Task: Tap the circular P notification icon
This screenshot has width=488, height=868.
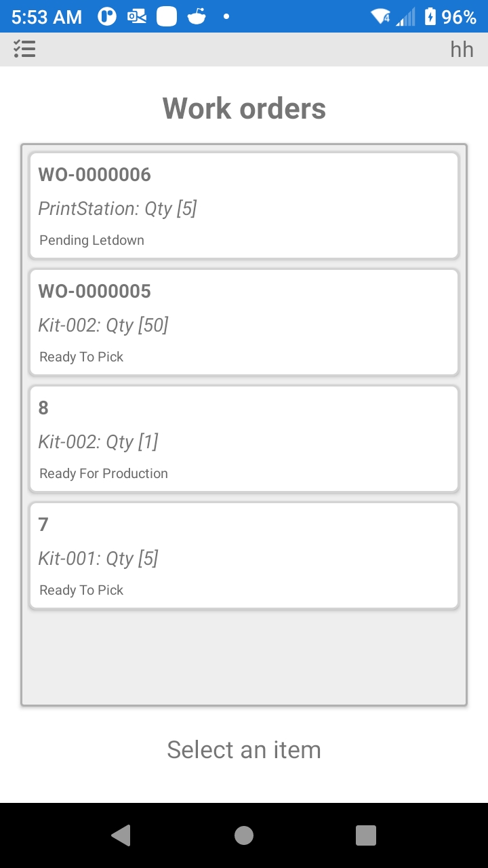Action: tap(107, 16)
